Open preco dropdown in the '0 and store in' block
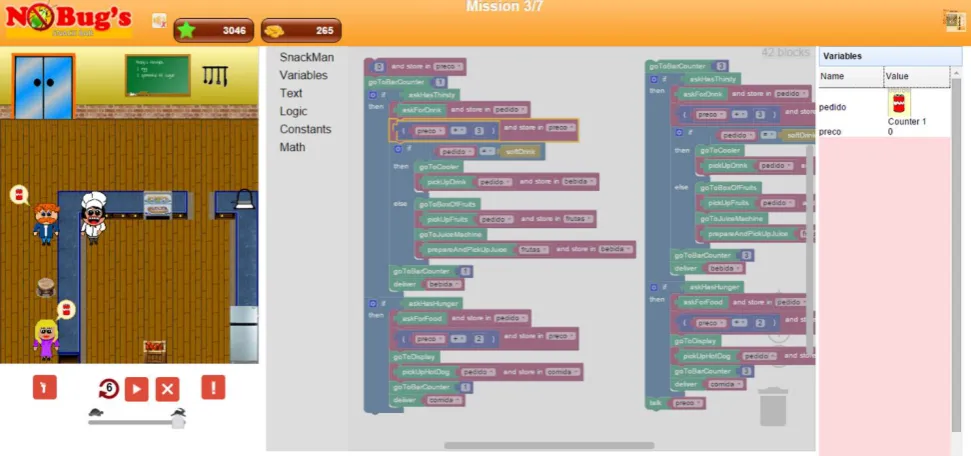Screen dimensions: 971x456 446,67
